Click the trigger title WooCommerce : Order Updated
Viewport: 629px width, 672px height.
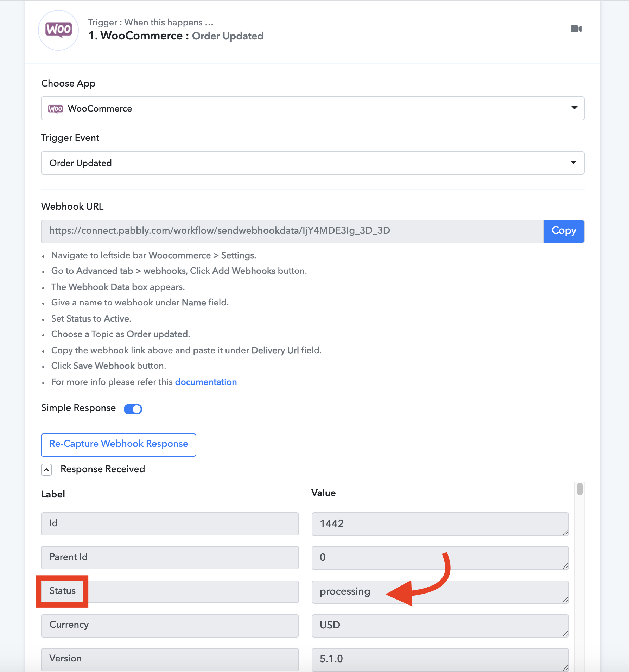pos(176,36)
